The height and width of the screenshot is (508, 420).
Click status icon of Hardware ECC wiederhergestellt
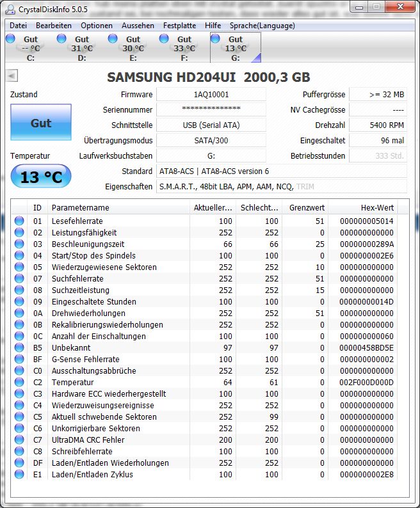point(19,393)
